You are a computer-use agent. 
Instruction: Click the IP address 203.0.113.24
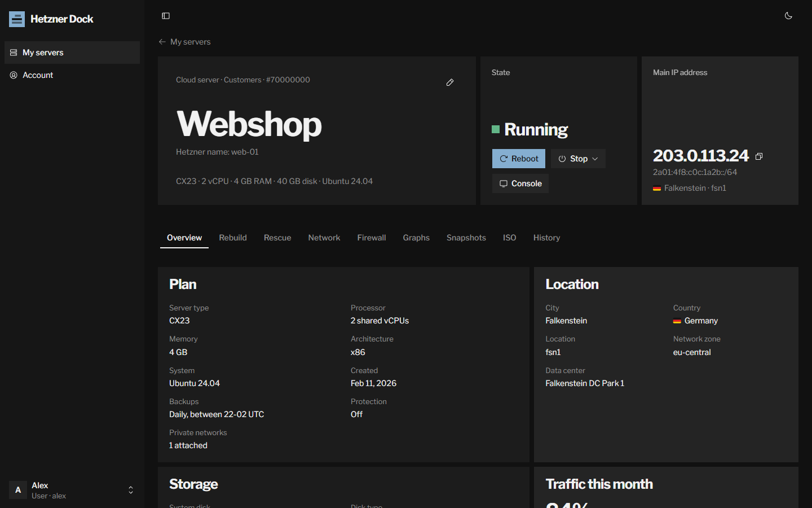coord(701,156)
